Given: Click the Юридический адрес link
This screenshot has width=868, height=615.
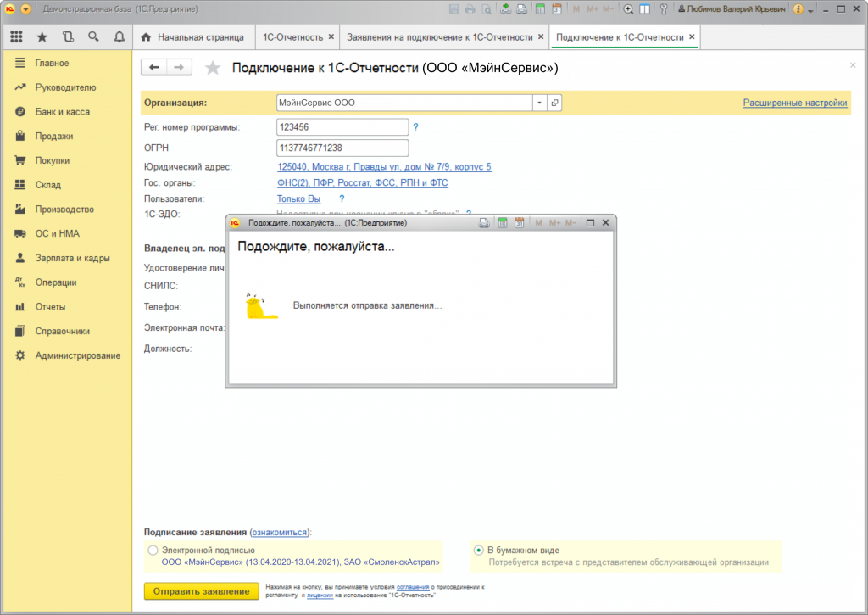Looking at the screenshot, I should (x=384, y=167).
